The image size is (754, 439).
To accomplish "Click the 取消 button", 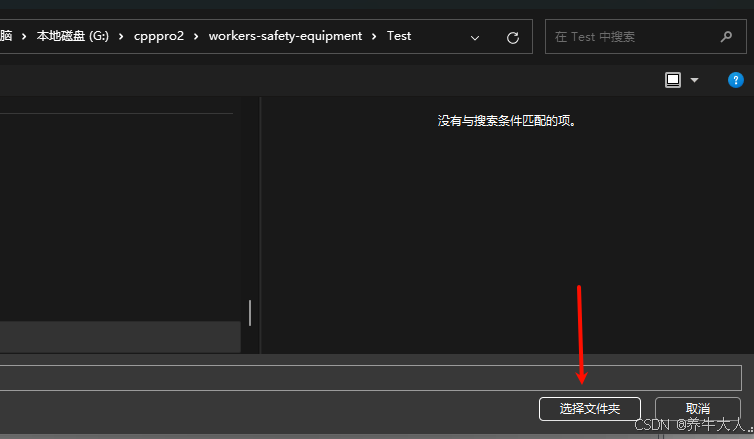I will [x=697, y=409].
